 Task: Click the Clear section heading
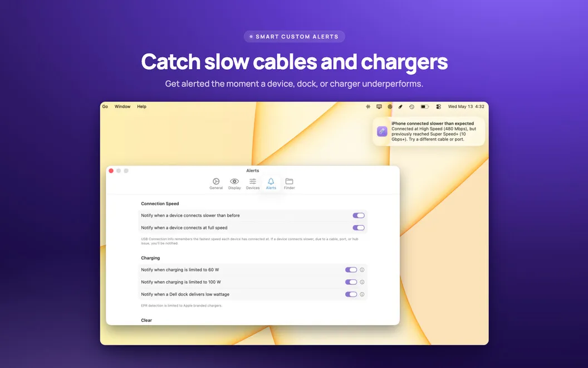tap(146, 320)
